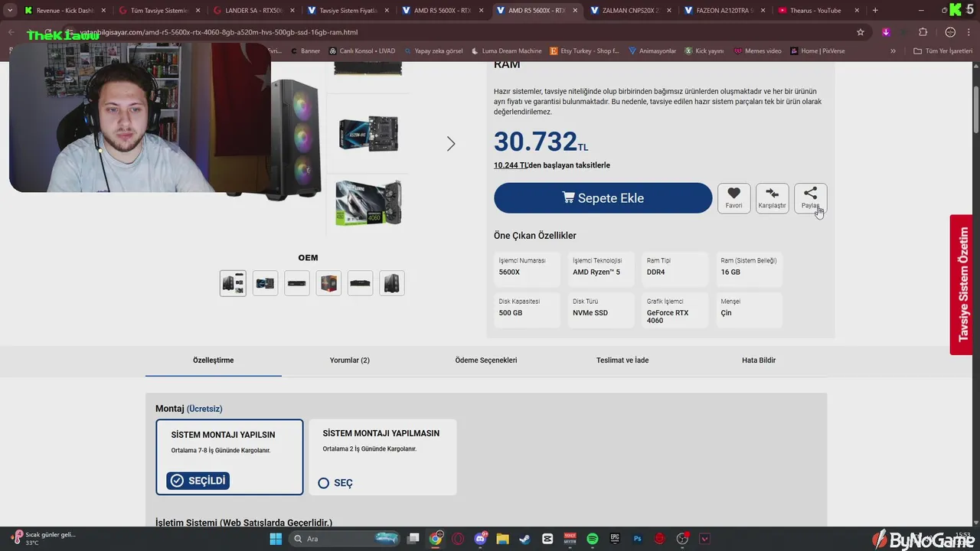Open Epic Games launcher from the taskbar
Screen dimensions: 980x551
[x=615, y=539]
